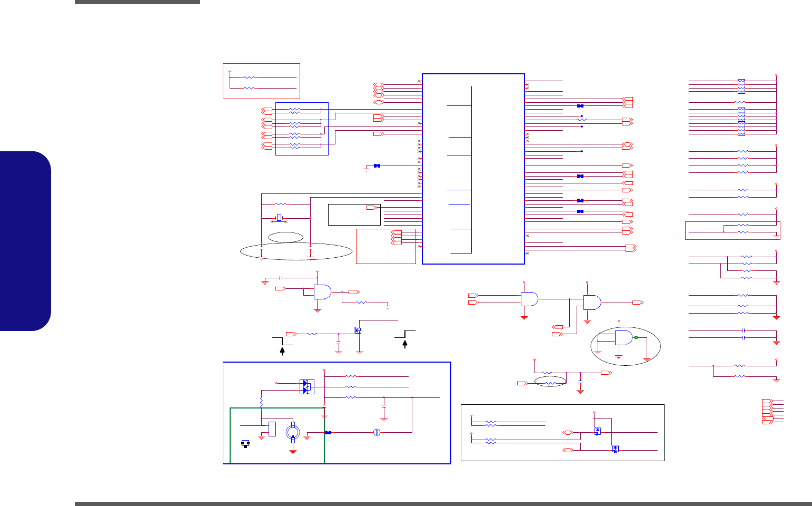
Task: Click the input port feeding the MOSFET gate resistor
Action: coord(291,334)
